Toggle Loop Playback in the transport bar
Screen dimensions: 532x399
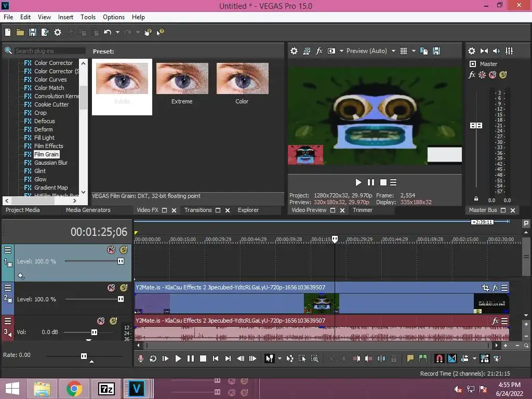153,358
